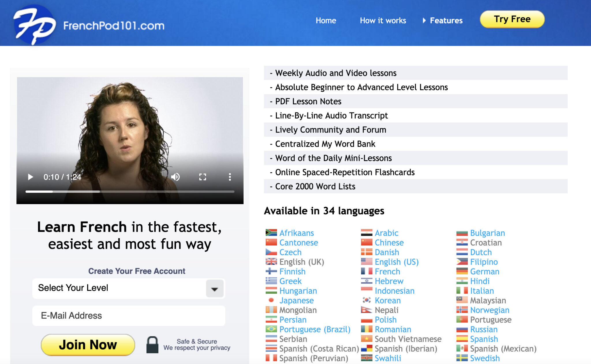Open the Russian language link
The width and height of the screenshot is (591, 364).
pos(484,329)
